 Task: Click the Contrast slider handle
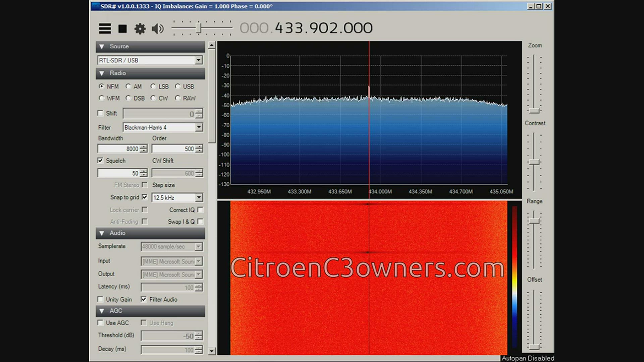[x=534, y=162]
